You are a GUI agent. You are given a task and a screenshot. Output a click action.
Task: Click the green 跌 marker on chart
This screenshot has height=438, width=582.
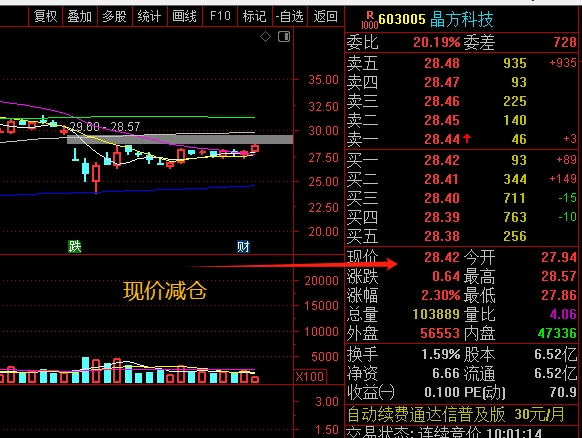(x=75, y=246)
